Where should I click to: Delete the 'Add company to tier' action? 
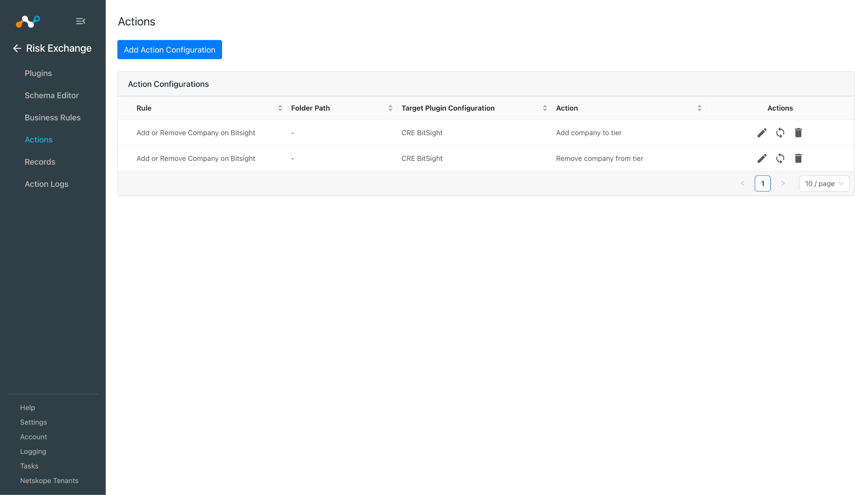tap(798, 133)
